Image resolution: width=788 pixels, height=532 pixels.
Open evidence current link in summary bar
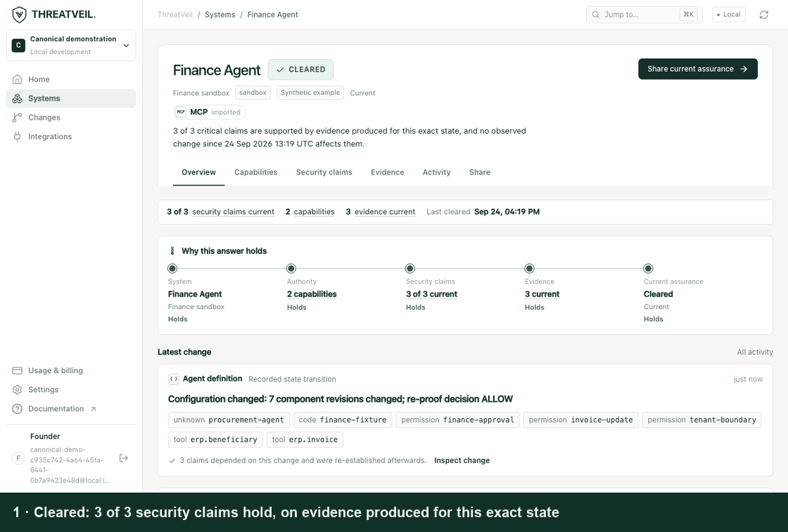coord(385,212)
